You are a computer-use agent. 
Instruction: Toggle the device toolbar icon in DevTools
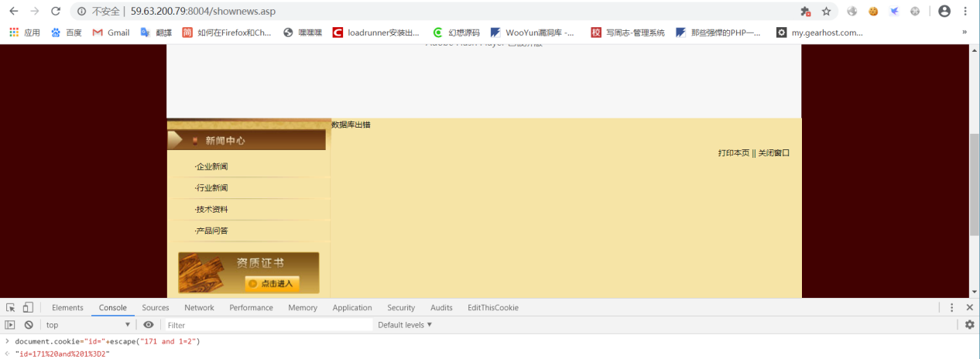28,307
